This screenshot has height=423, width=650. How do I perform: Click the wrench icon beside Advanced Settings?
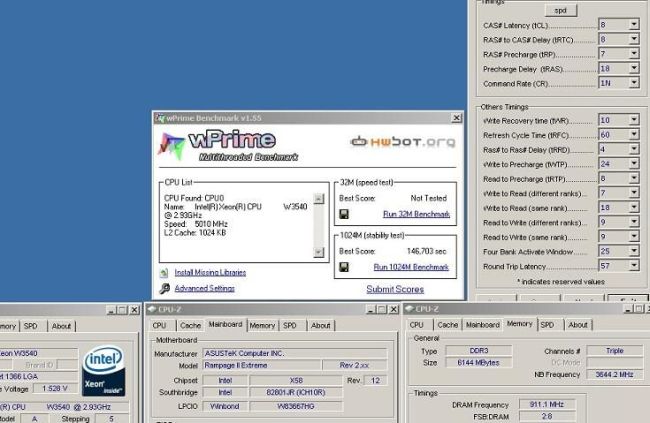(165, 288)
